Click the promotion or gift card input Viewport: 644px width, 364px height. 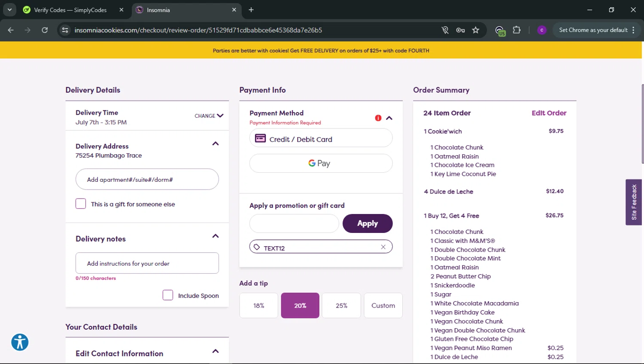pos(294,223)
